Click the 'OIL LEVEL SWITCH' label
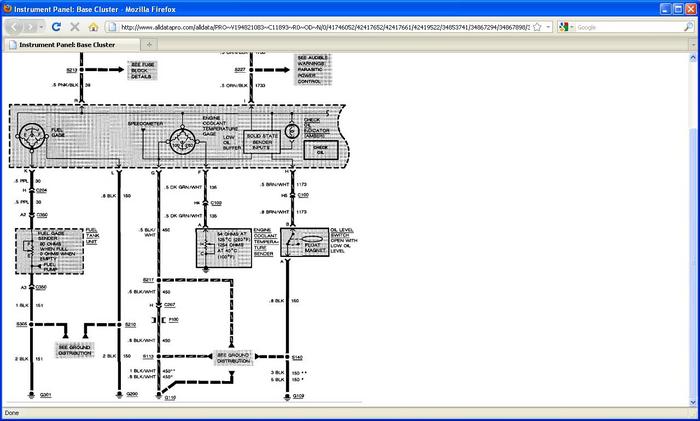Viewport: 700px width, 421px height. (x=342, y=232)
